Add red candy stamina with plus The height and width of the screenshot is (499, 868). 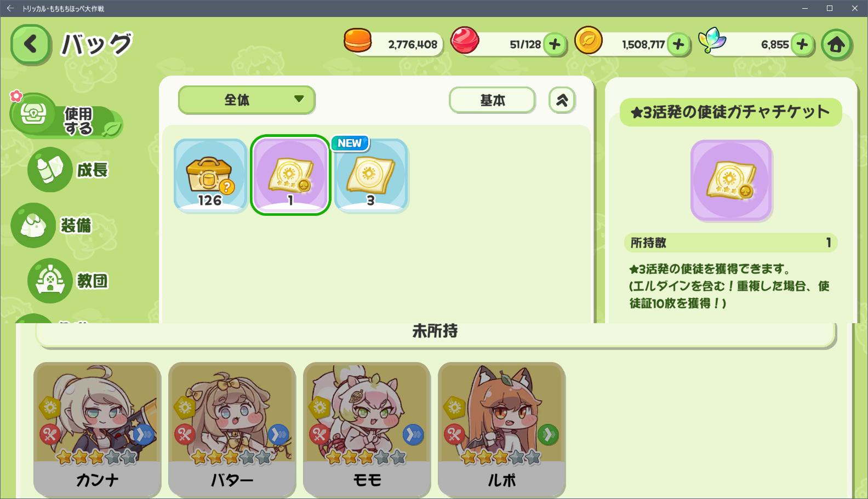point(555,44)
